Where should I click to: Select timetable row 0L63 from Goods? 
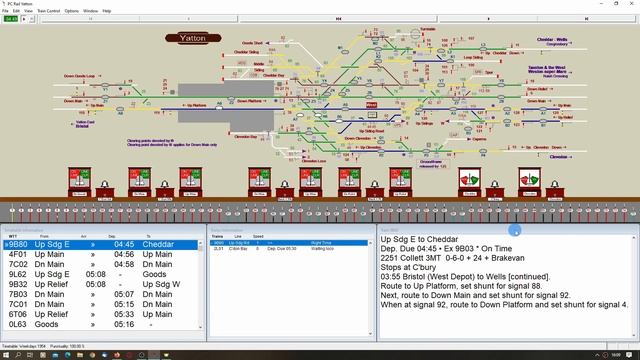click(x=100, y=324)
